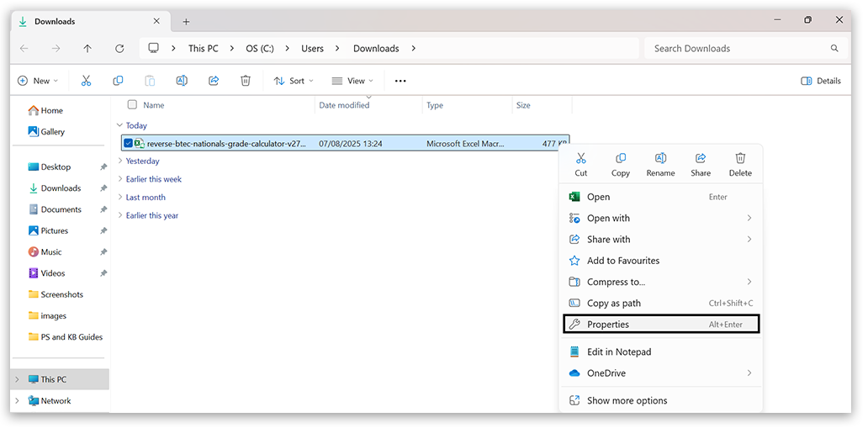868x428 pixels.
Task: Uncheck the selected Excel file checkbox
Action: tap(129, 144)
